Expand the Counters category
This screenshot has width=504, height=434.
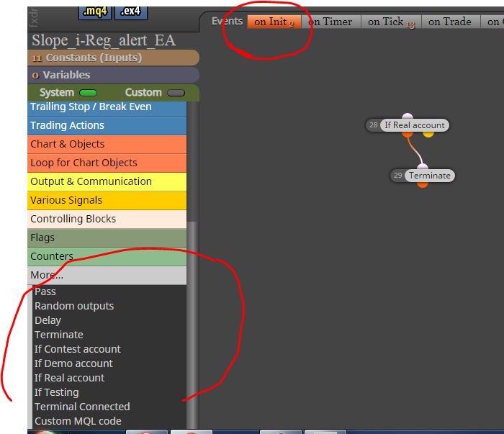click(107, 256)
